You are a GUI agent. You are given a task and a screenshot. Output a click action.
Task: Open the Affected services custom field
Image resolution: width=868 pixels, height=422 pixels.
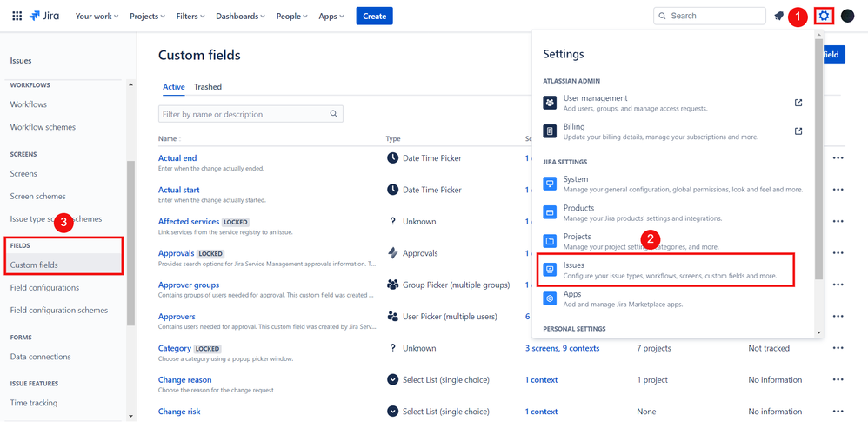pos(189,222)
